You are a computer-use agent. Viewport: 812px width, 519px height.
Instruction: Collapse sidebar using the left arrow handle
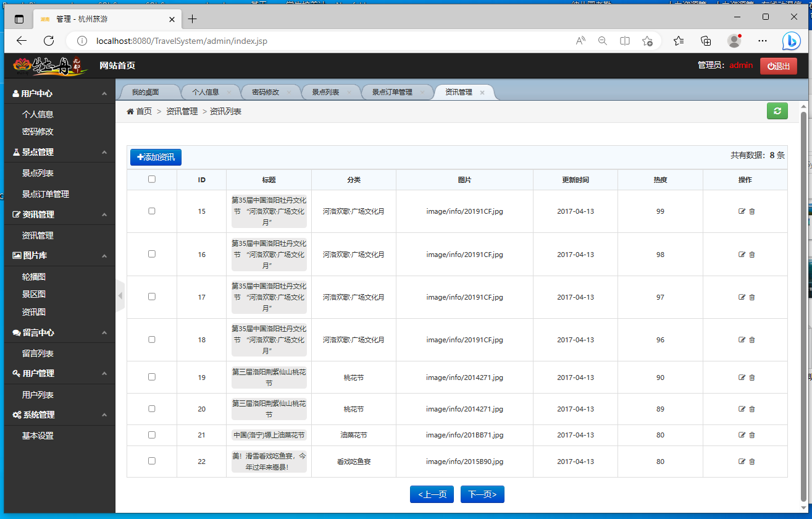tap(120, 296)
